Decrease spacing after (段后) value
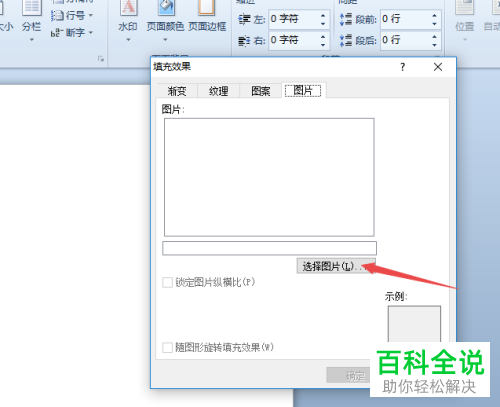The height and width of the screenshot is (407, 500). (x=434, y=45)
